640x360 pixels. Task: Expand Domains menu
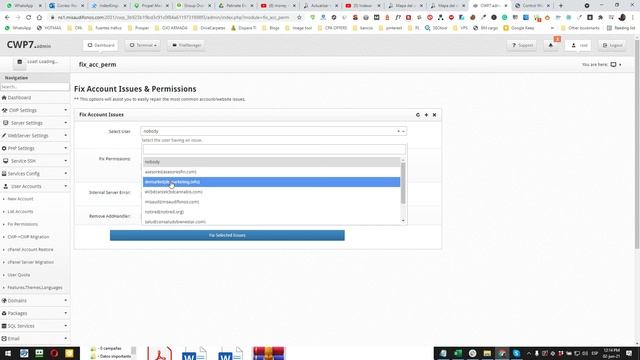(x=35, y=300)
